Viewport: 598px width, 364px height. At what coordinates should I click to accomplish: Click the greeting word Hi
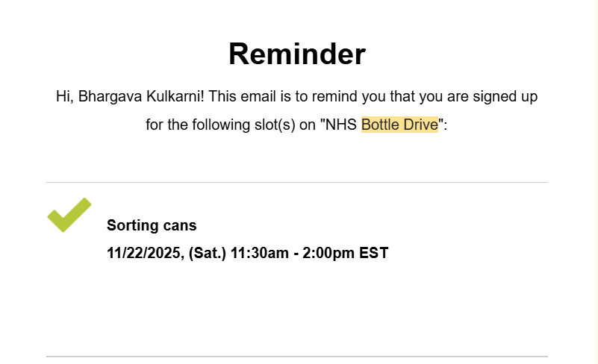[x=63, y=97]
